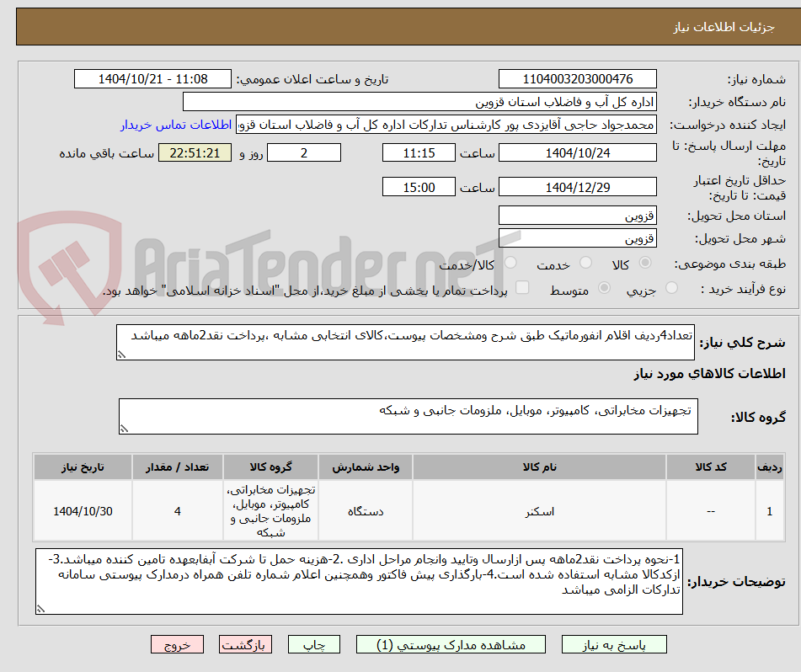Toggle the پرداخت تمام یا بخشی checkbox

pyautogui.click(x=522, y=288)
